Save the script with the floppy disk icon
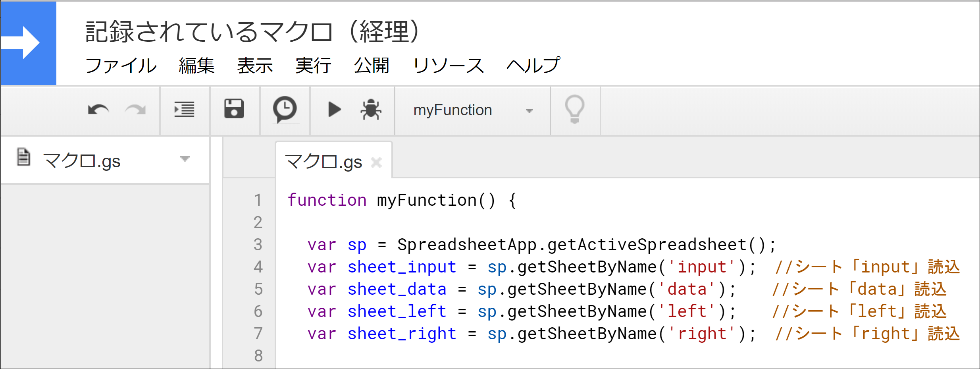 click(x=234, y=109)
